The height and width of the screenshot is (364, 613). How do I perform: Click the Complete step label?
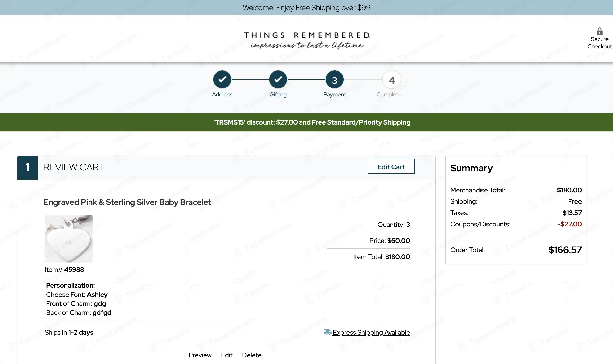[x=389, y=95]
